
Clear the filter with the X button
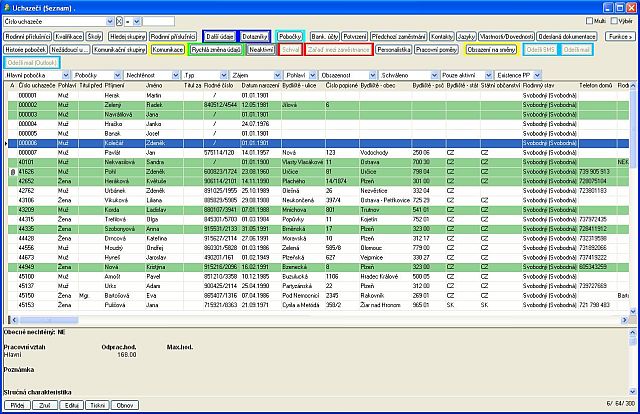click(x=119, y=21)
